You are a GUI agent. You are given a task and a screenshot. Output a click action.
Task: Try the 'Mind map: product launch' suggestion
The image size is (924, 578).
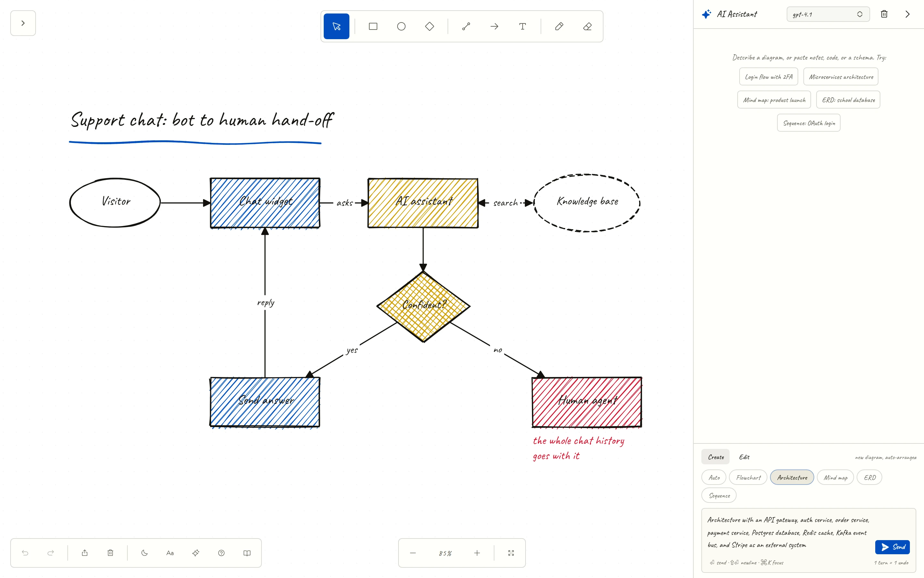774,100
